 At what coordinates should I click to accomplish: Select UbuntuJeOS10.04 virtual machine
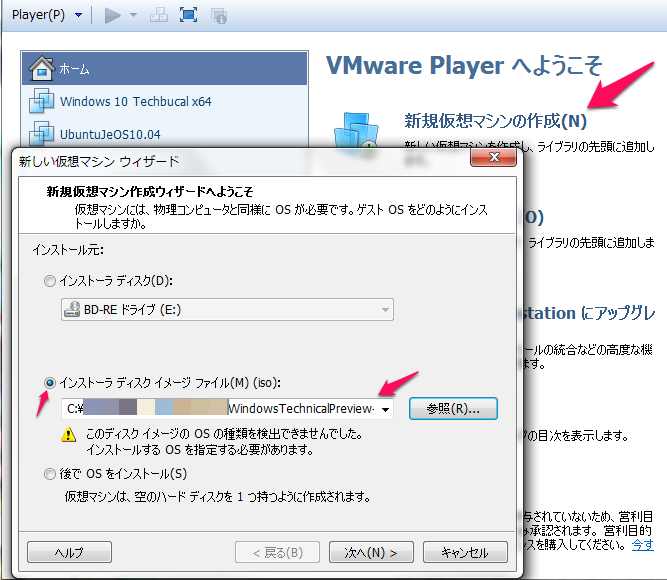(165, 134)
